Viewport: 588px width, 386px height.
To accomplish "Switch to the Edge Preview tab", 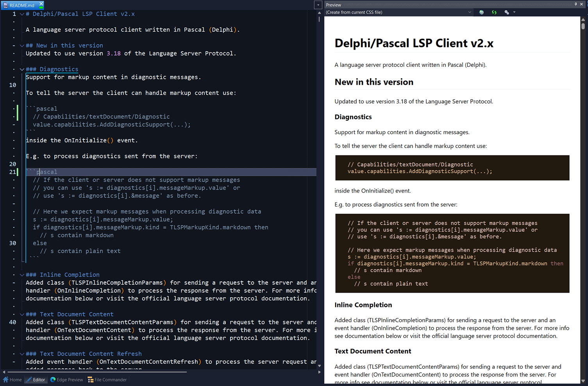I will [67, 380].
